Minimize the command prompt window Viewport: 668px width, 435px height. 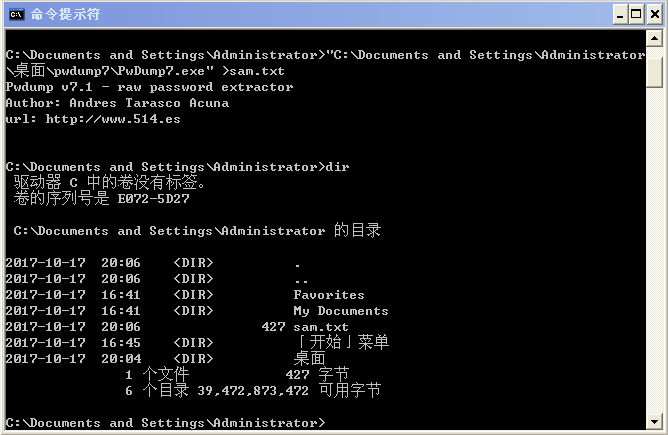coord(618,14)
